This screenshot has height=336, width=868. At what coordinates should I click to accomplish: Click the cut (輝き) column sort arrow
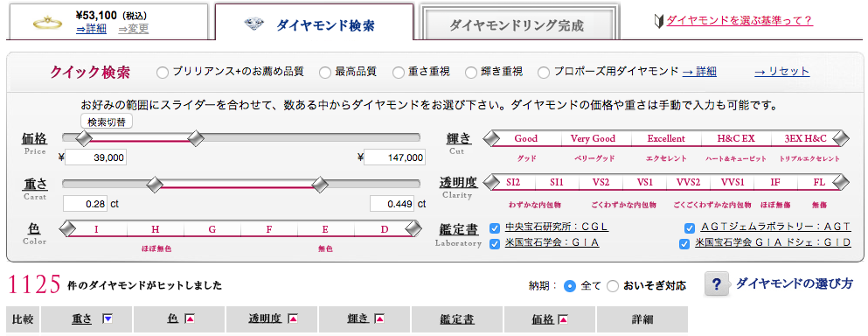tap(379, 318)
